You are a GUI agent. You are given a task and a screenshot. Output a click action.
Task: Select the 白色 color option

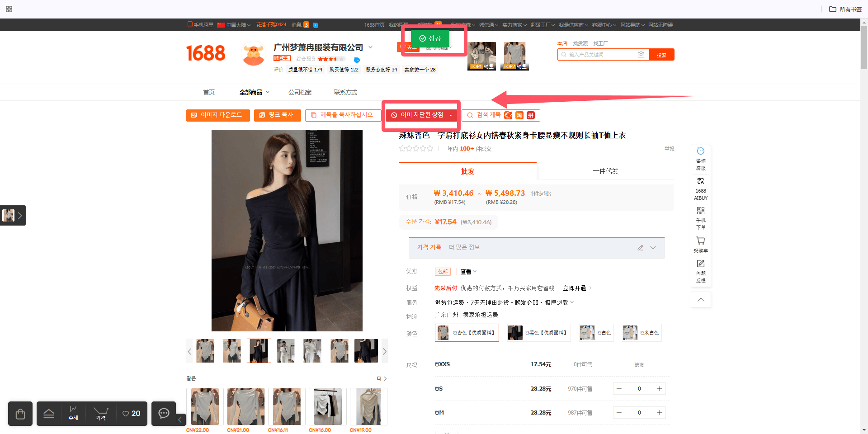[x=596, y=333]
